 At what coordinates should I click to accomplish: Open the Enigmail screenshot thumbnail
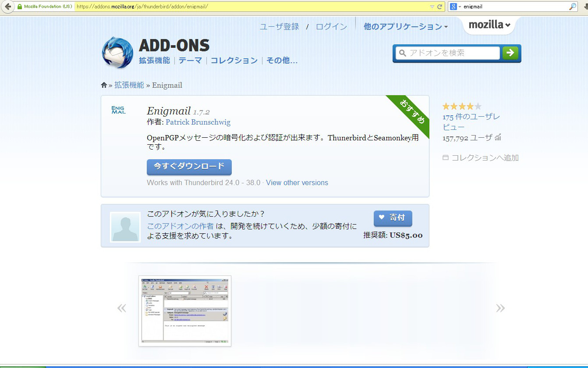[x=185, y=311]
